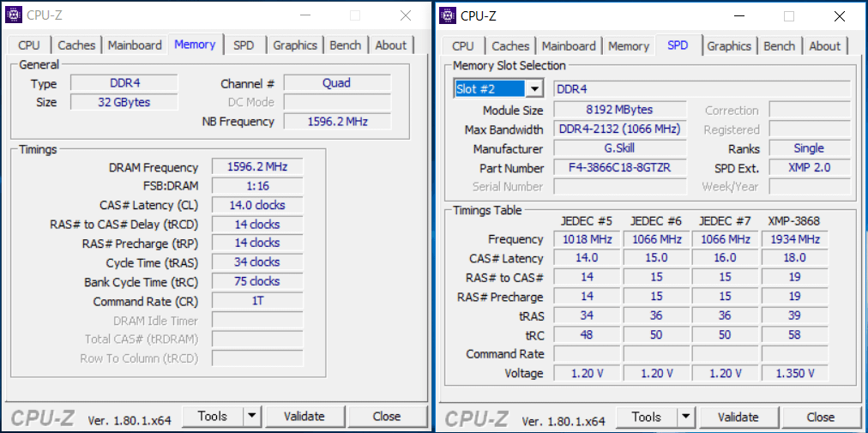Screen dimensions: 868x433
Task: Click the tRCD 14 clocks value
Action: [x=257, y=225]
